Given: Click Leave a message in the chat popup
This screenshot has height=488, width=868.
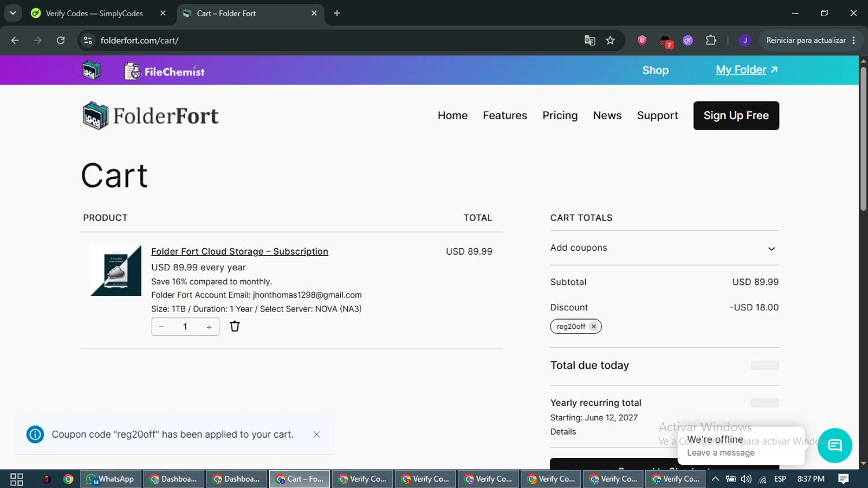Looking at the screenshot, I should coord(721,453).
